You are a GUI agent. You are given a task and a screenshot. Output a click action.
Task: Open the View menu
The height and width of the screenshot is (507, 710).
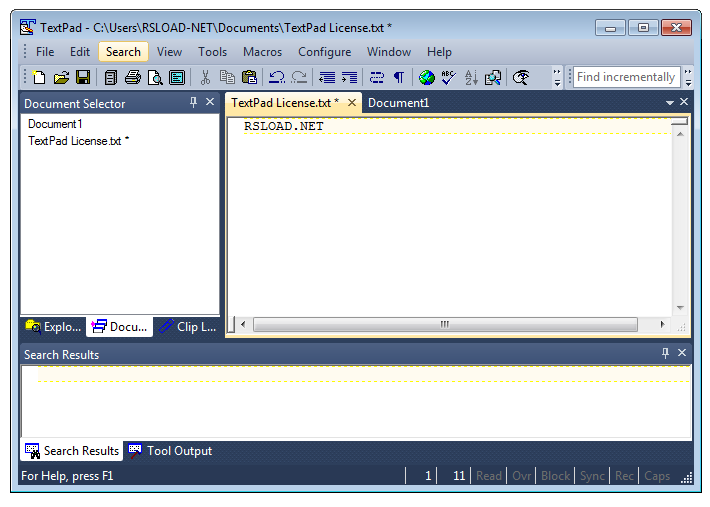[169, 52]
